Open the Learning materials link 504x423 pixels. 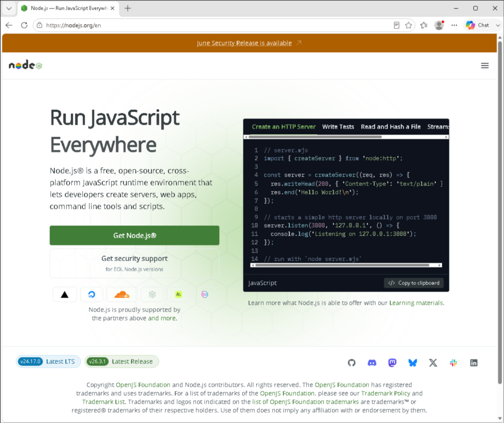[416, 303]
